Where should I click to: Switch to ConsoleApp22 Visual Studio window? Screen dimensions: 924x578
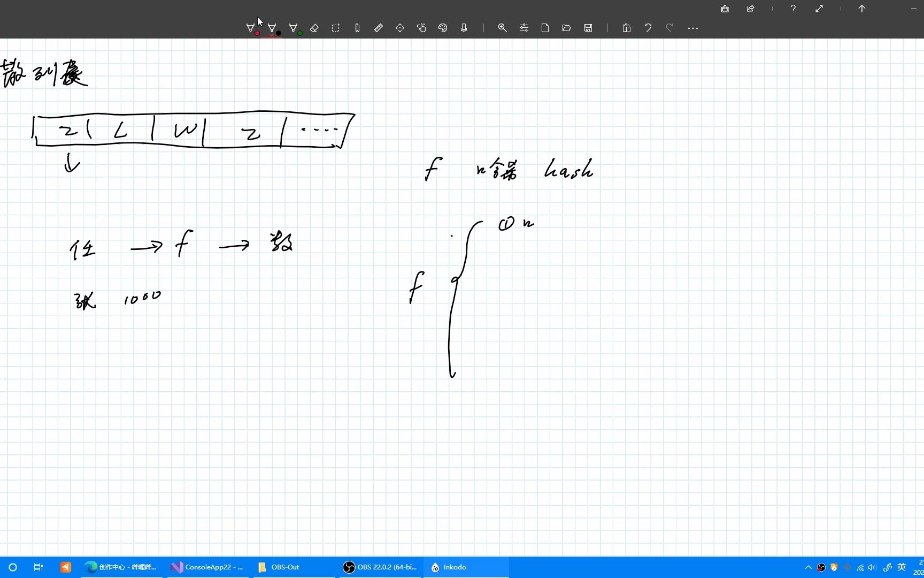207,567
